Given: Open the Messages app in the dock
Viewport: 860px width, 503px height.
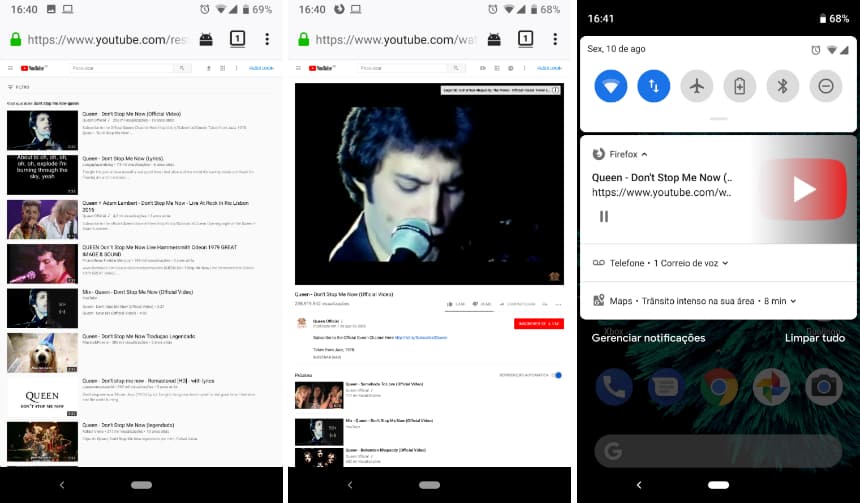Looking at the screenshot, I should tap(666, 387).
